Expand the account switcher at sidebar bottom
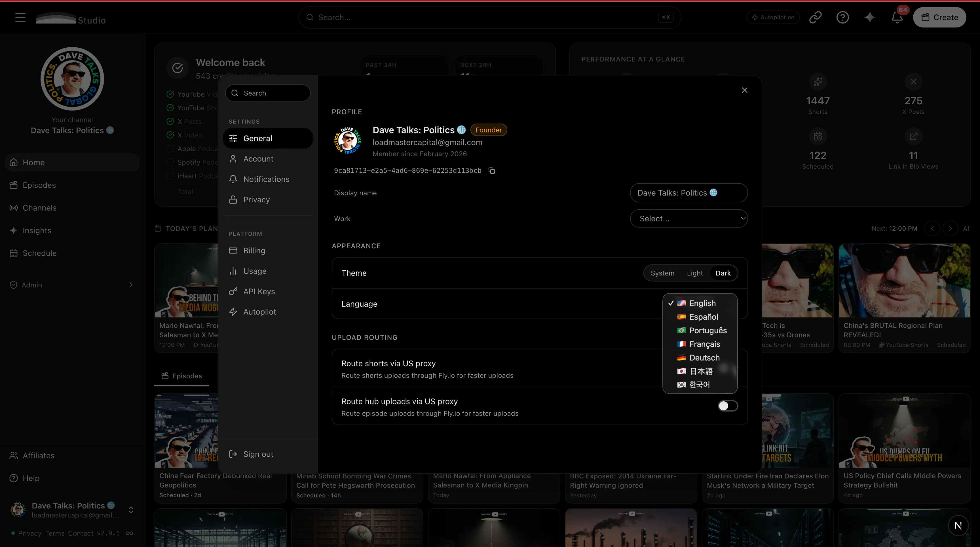The height and width of the screenshot is (547, 980). (131, 510)
